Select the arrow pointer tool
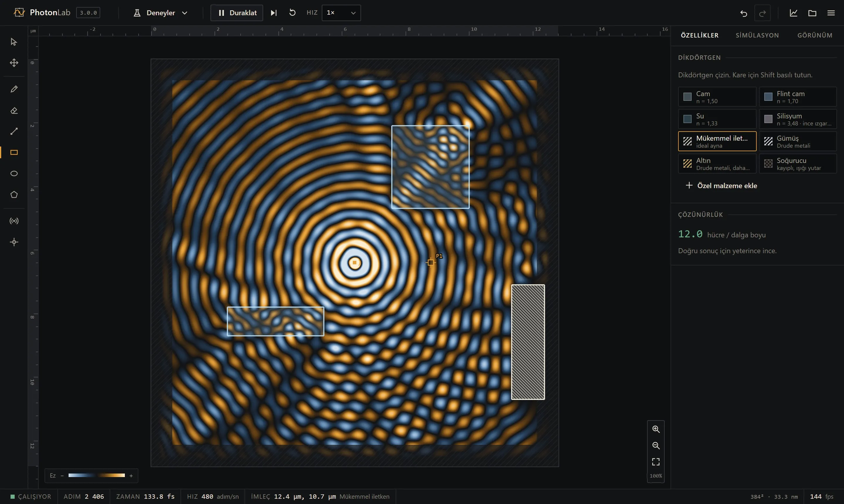 [x=14, y=42]
